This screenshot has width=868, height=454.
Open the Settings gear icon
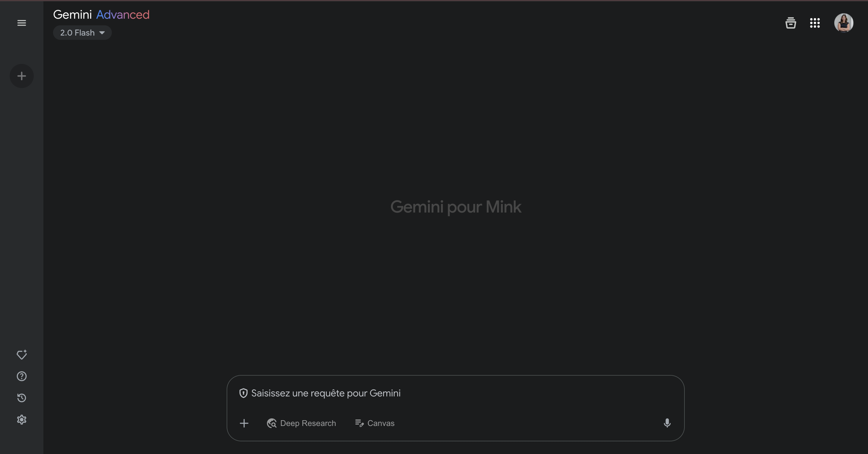[22, 420]
